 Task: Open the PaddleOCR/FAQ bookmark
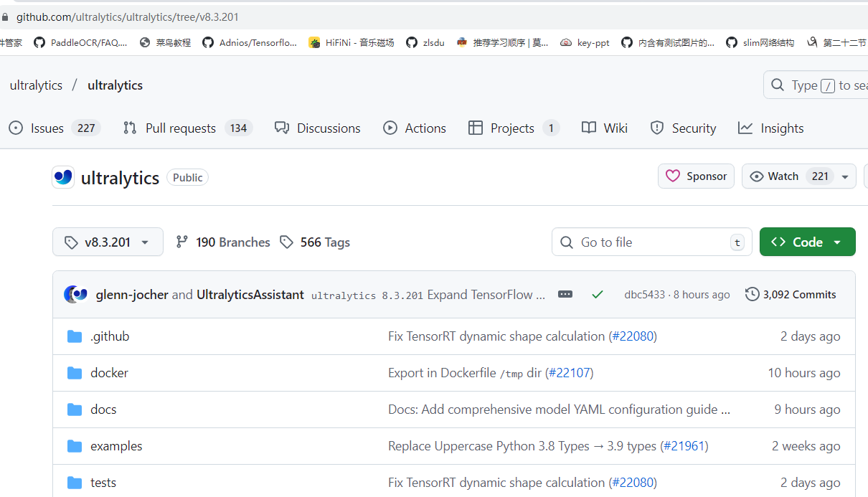click(81, 42)
